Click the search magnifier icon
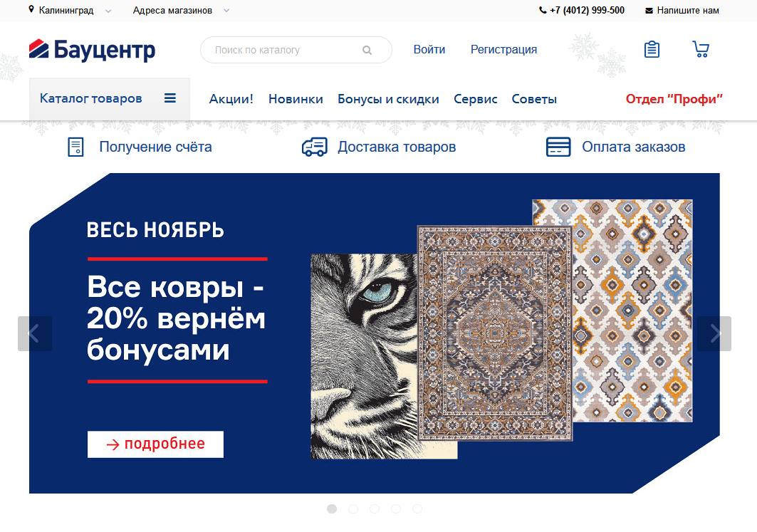Viewport: 757px width, 532px height. pyautogui.click(x=367, y=50)
